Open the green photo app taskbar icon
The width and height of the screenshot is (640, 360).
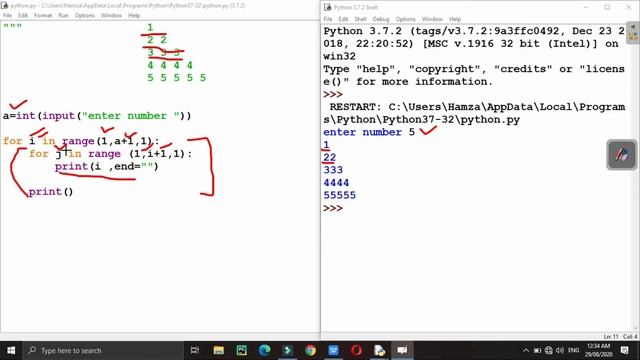pos(242,350)
